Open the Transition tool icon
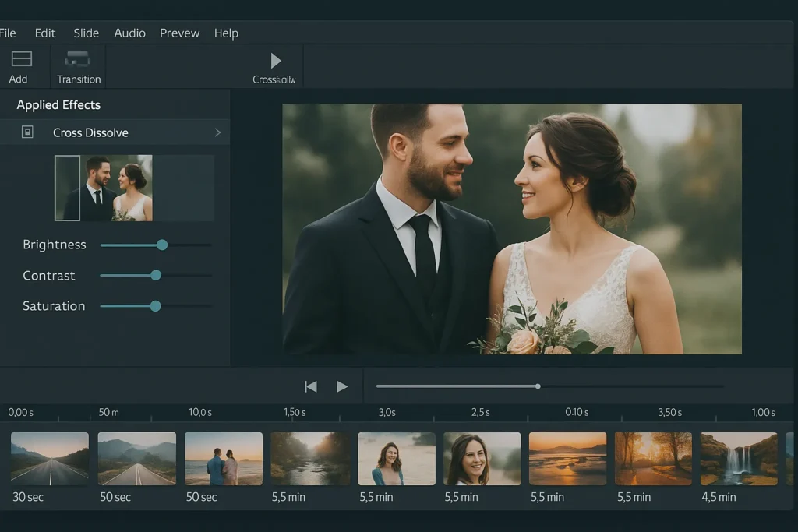This screenshot has width=798, height=532. pyautogui.click(x=77, y=59)
